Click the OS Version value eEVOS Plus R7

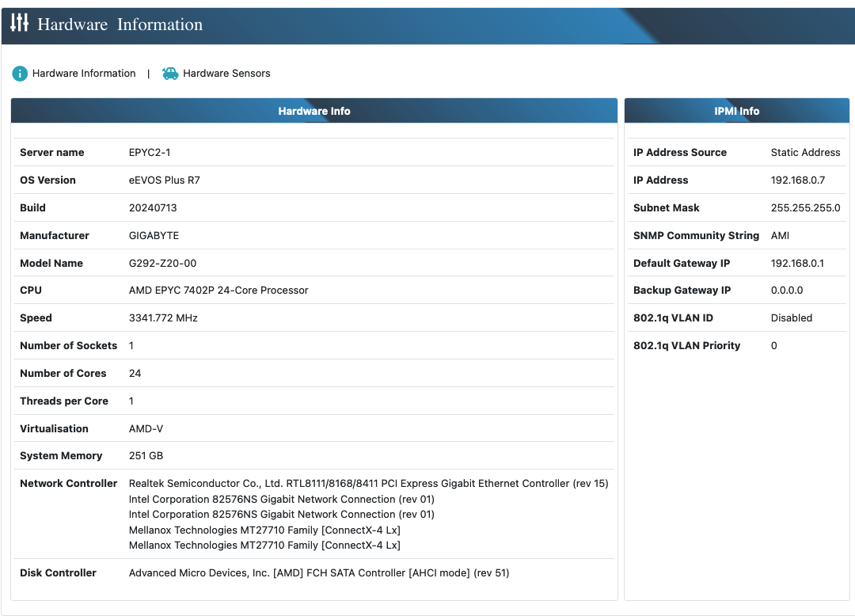[x=164, y=181]
